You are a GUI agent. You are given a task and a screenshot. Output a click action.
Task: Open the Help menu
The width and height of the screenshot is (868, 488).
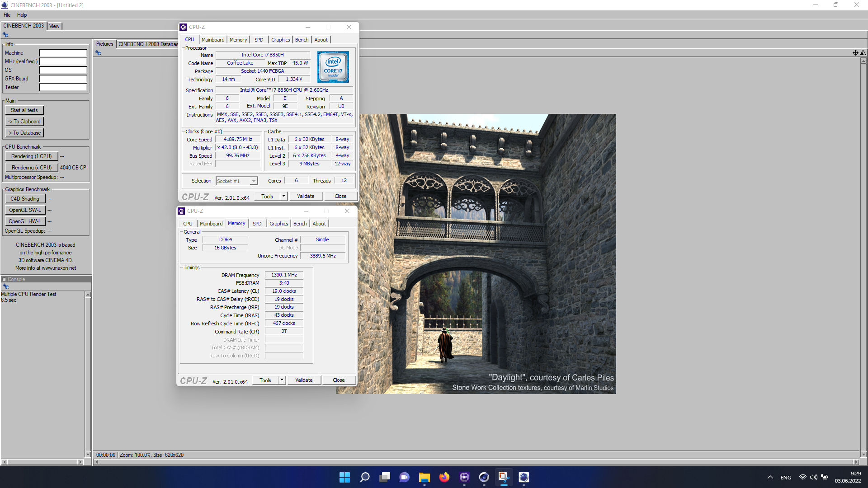click(22, 15)
